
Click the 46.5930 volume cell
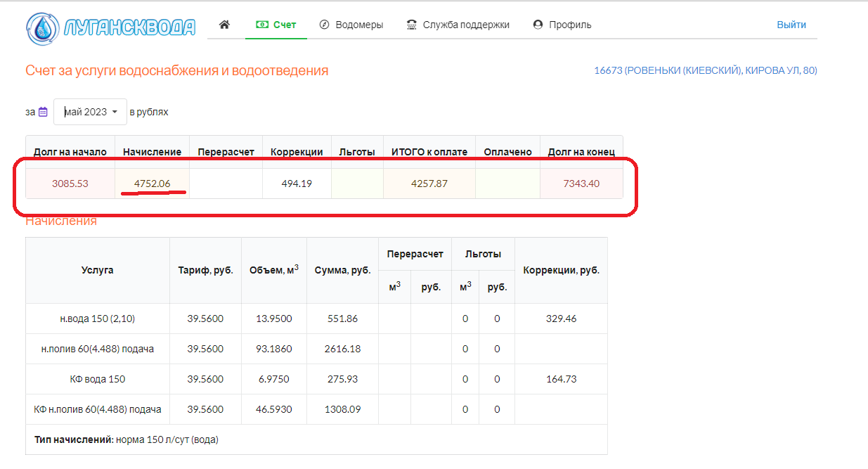274,409
